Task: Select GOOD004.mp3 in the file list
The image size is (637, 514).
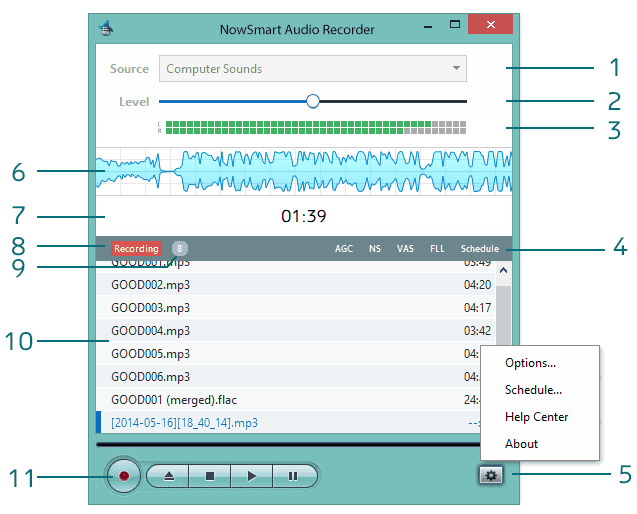Action: click(x=296, y=331)
